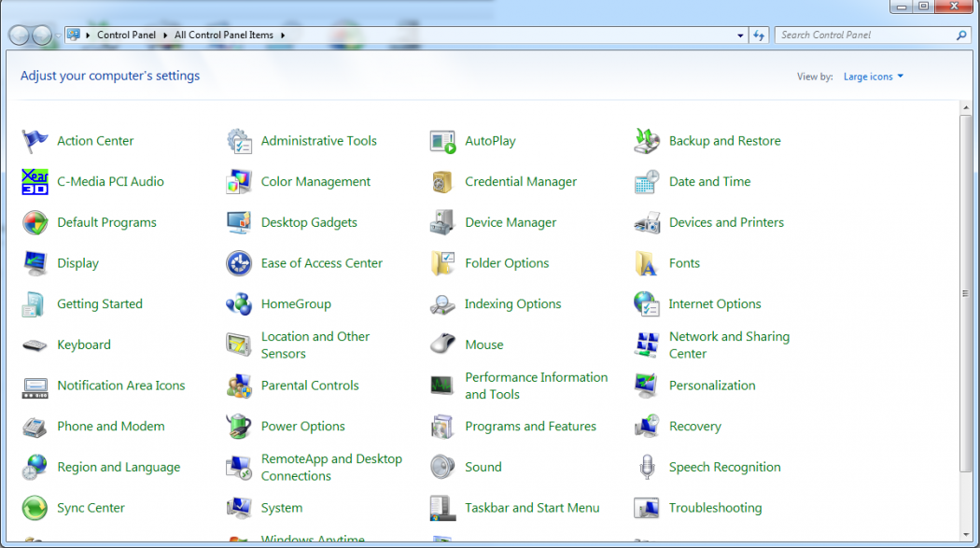Expand the address bar history dropdown arrow
The width and height of the screenshot is (980, 548).
tap(740, 35)
